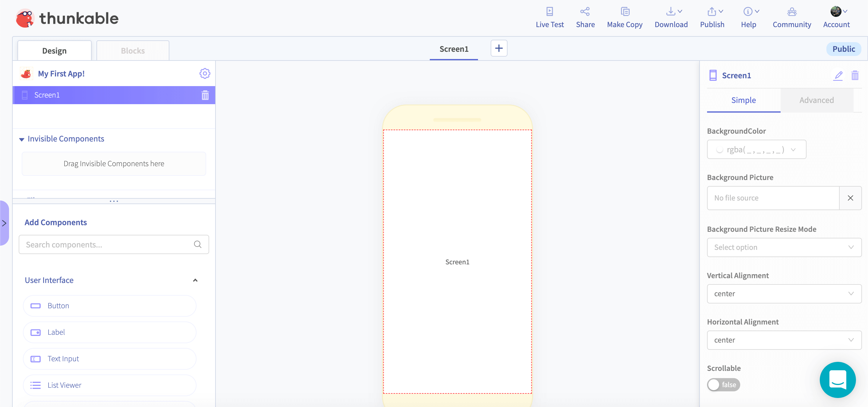
Task: Open Vertical Alignment dropdown
Action: [784, 294]
